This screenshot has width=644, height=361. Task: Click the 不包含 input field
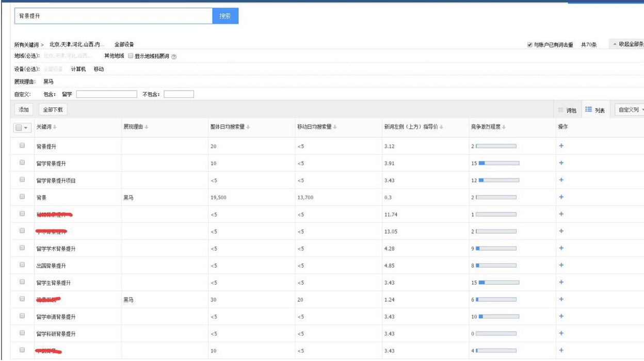[x=179, y=94]
